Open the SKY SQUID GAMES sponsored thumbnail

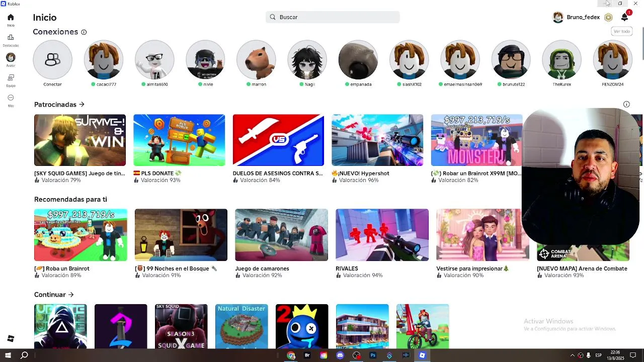point(80,140)
